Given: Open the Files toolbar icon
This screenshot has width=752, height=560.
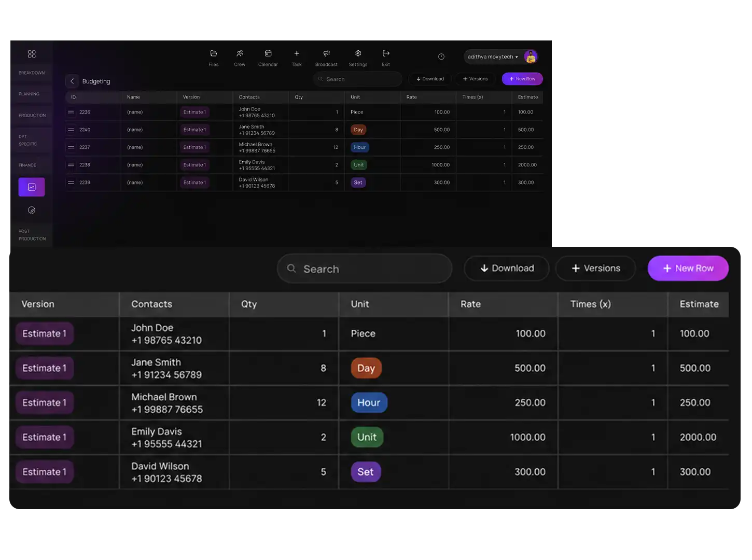Looking at the screenshot, I should pyautogui.click(x=214, y=53).
